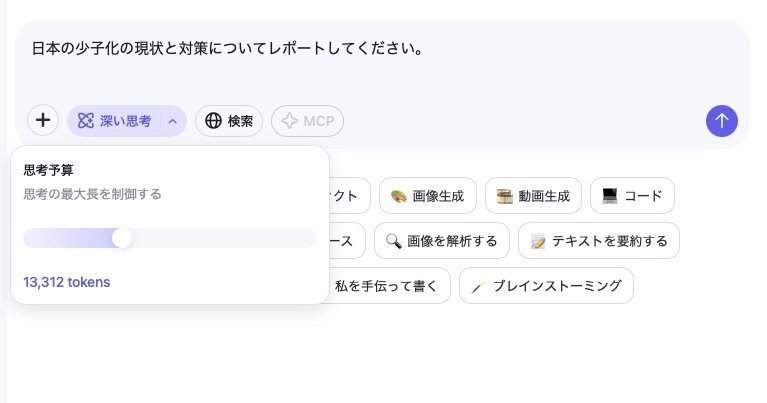This screenshot has width=767, height=403.
Task: Choose the ブレインストーミング suggestion
Action: 546,286
